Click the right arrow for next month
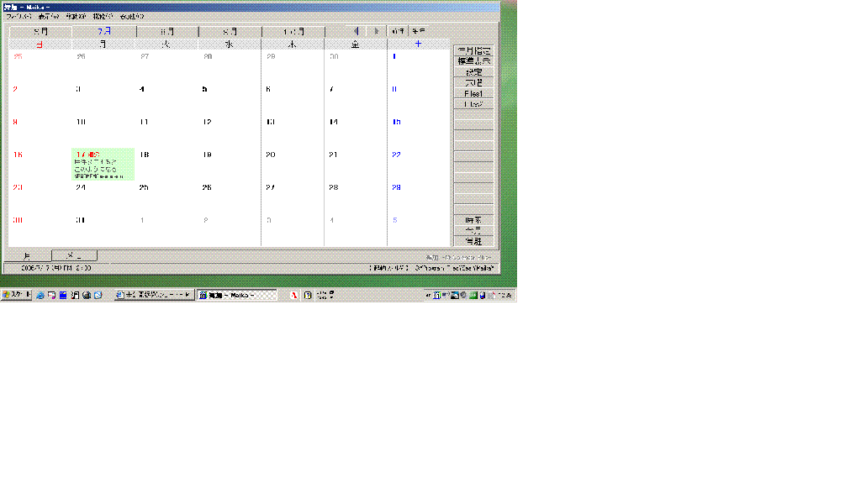Image resolution: width=861 pixels, height=504 pixels. tap(376, 31)
